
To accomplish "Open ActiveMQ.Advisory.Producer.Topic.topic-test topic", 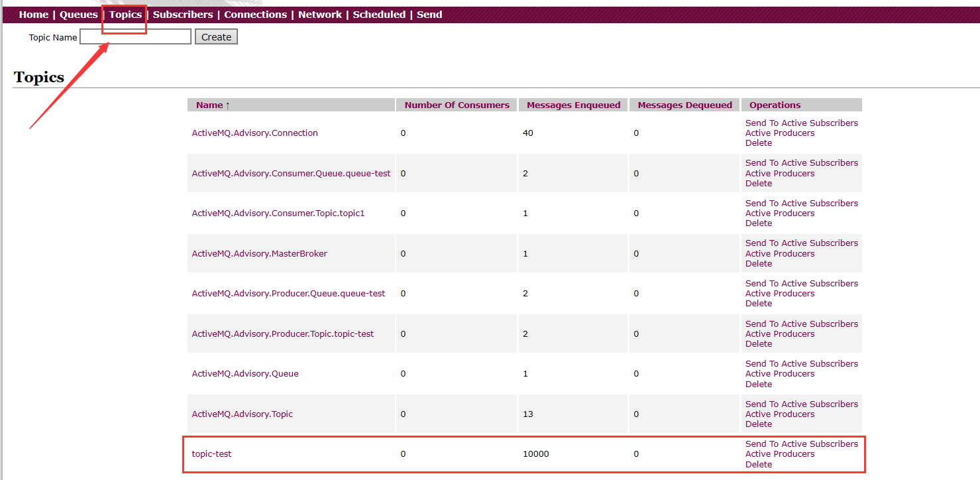I will (283, 334).
